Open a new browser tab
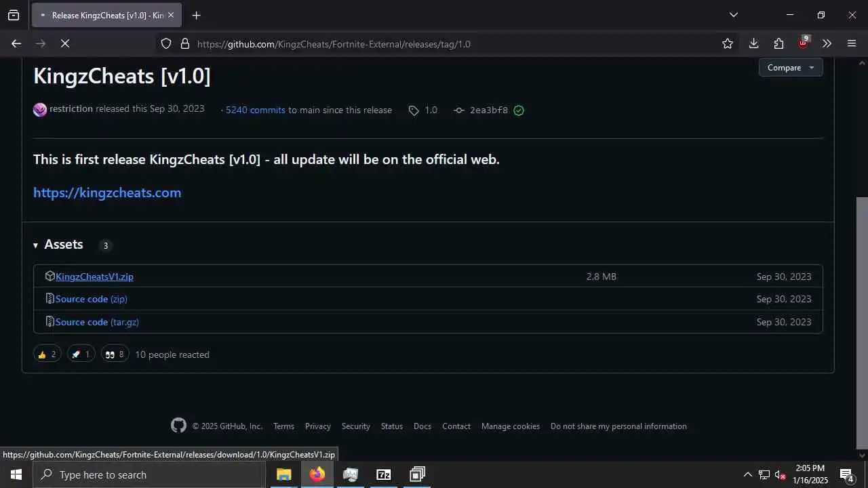This screenshot has height=488, width=868. [196, 15]
